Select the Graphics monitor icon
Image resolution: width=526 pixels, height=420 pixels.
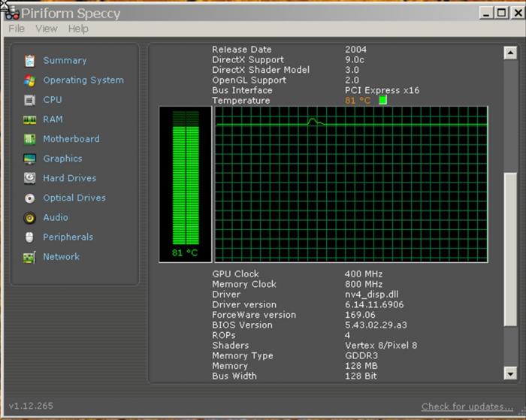pos(29,159)
